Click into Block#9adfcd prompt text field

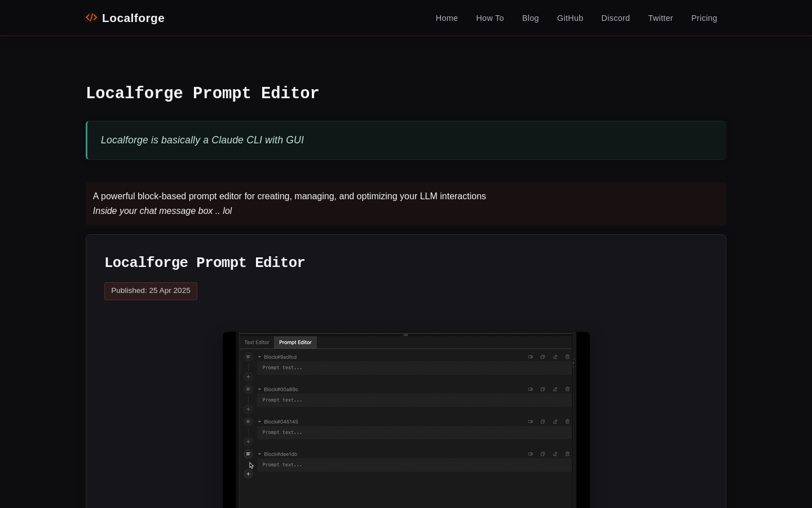(x=414, y=368)
